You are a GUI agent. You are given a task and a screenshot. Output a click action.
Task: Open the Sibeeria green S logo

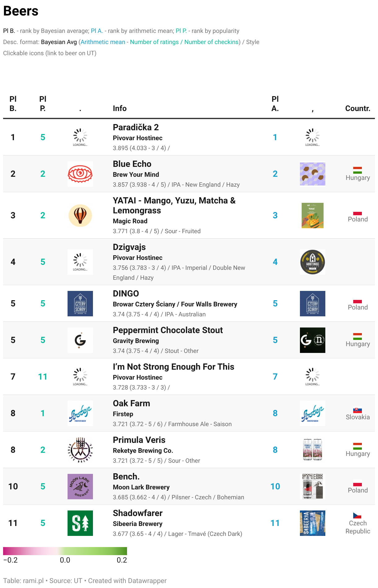pyautogui.click(x=80, y=523)
